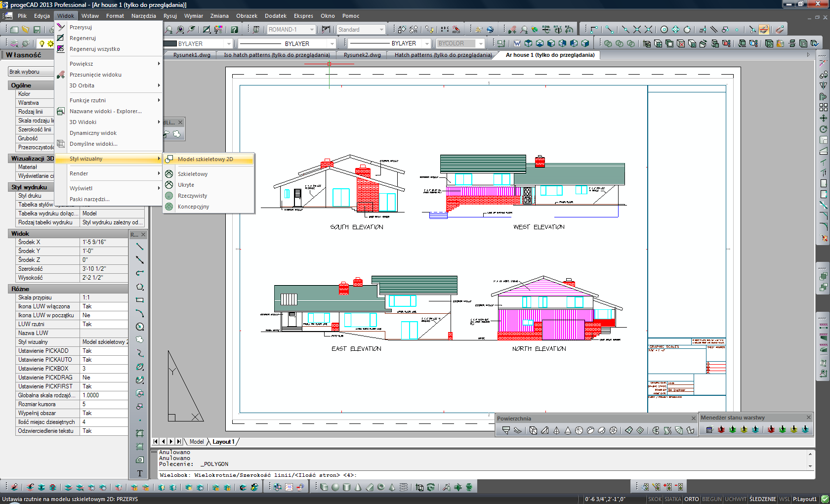This screenshot has width=830, height=504.
Task: Choose the Text tool icon
Action: [140, 473]
